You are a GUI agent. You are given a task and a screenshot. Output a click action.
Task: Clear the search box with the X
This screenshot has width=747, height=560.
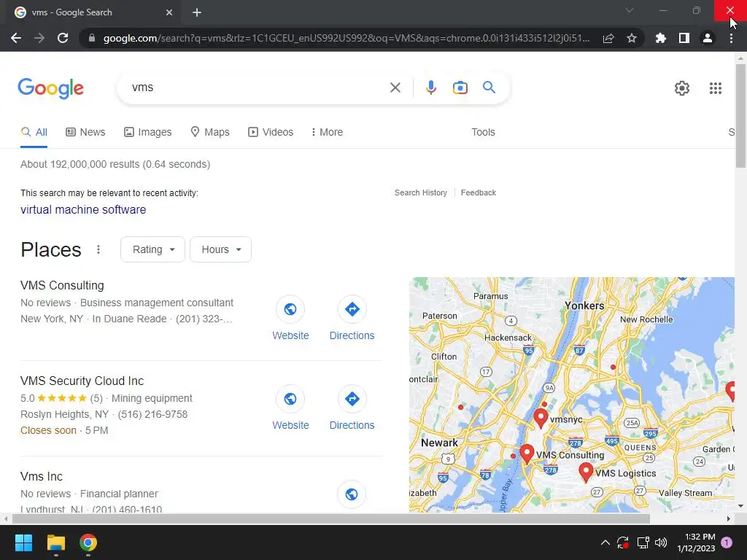click(x=395, y=87)
